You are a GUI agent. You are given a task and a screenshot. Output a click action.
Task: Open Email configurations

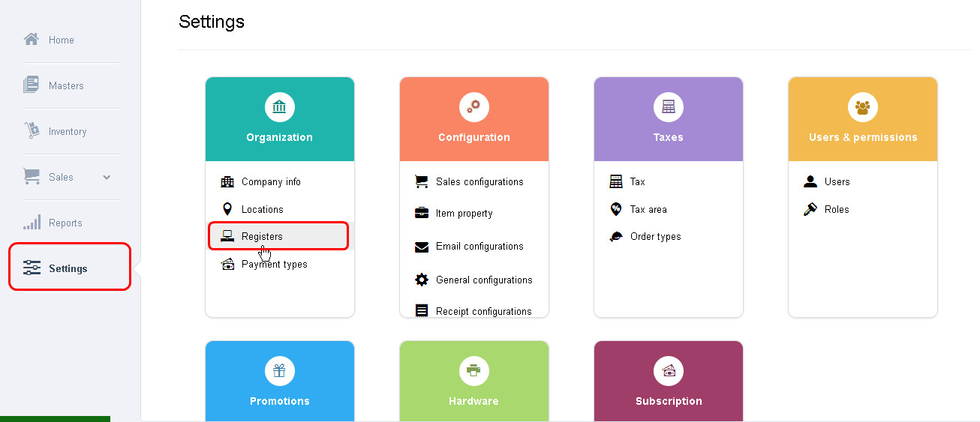(479, 247)
